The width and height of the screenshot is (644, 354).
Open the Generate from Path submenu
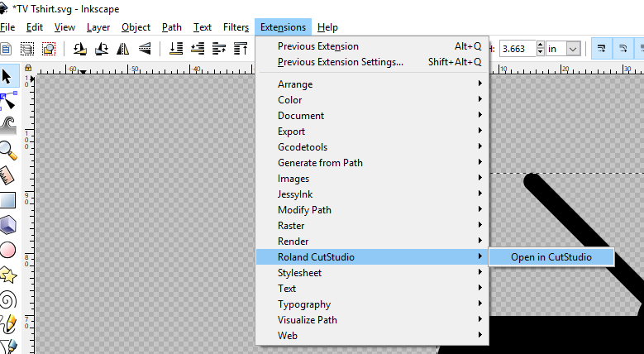pyautogui.click(x=372, y=163)
